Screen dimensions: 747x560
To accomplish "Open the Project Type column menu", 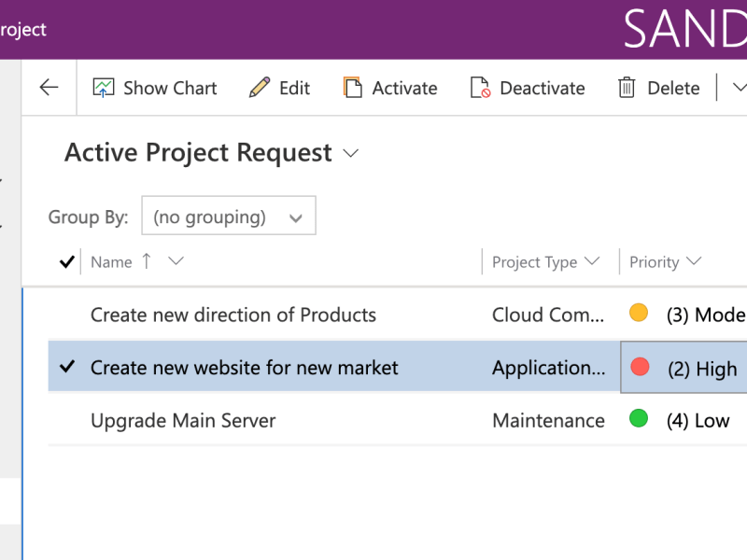I will [x=545, y=262].
